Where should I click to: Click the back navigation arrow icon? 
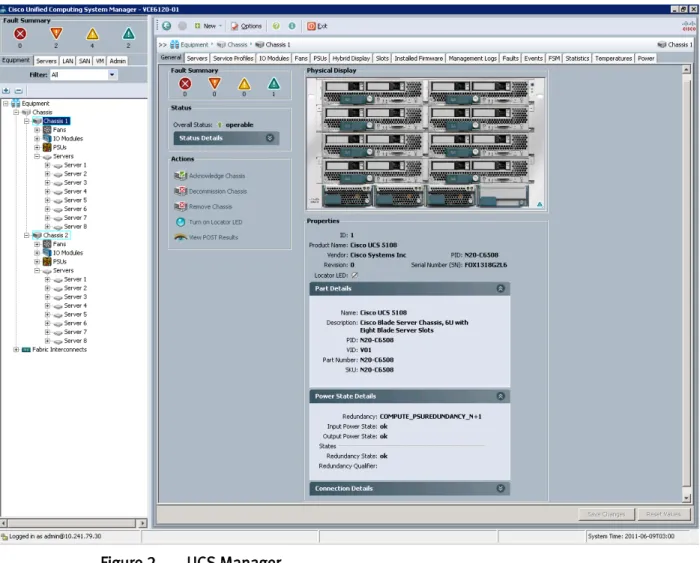tap(167, 26)
